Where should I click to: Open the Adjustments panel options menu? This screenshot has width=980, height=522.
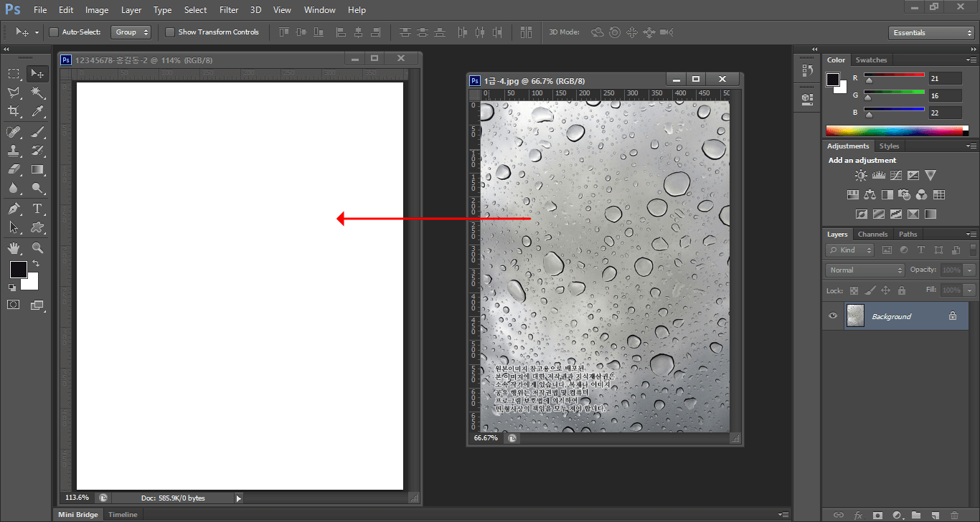pos(971,146)
